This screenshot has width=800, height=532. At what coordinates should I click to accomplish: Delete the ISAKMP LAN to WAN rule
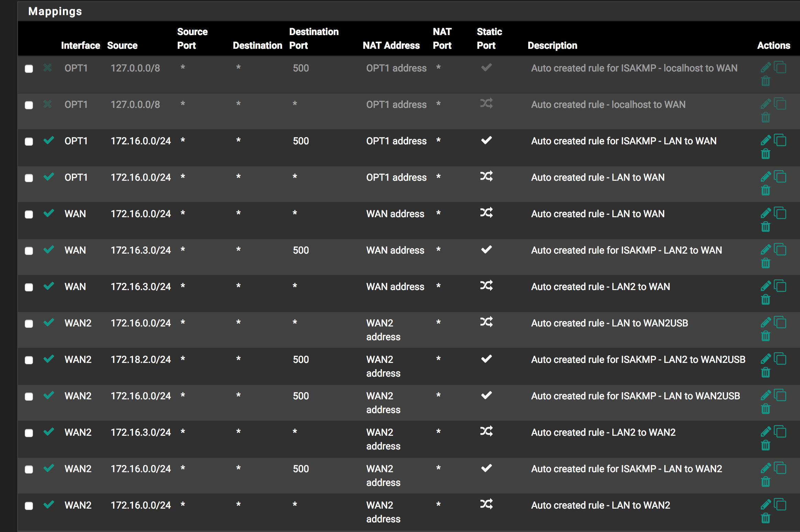tap(765, 154)
